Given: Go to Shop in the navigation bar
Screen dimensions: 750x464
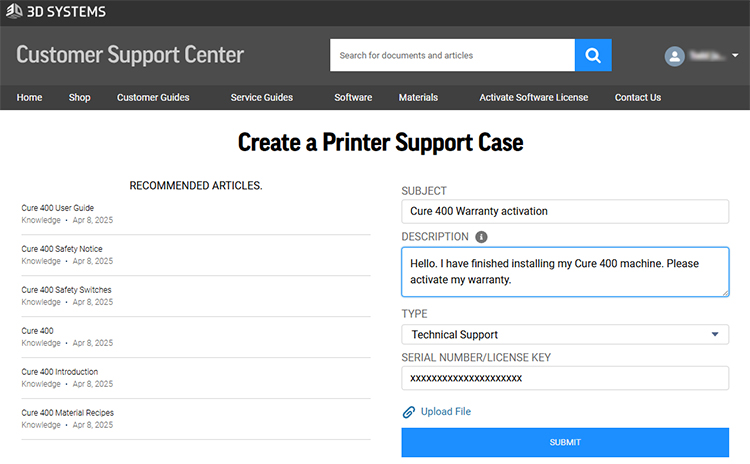Looking at the screenshot, I should point(79,98).
